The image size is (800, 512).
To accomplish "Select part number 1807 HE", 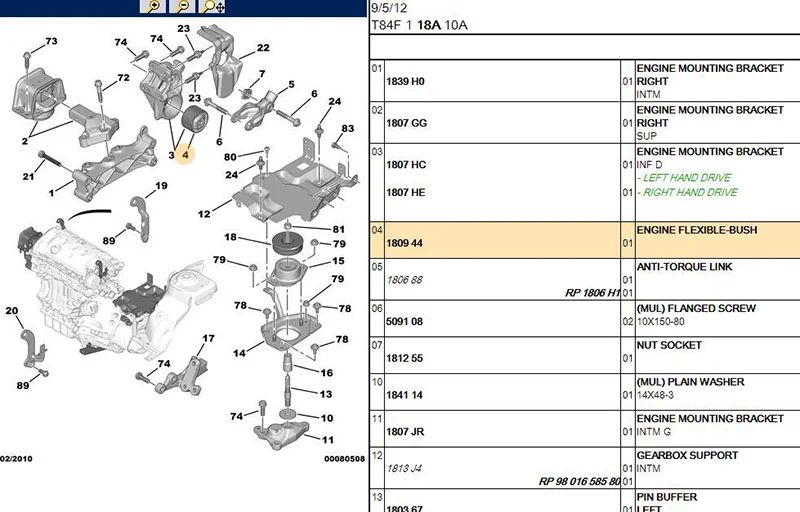I will (x=406, y=192).
